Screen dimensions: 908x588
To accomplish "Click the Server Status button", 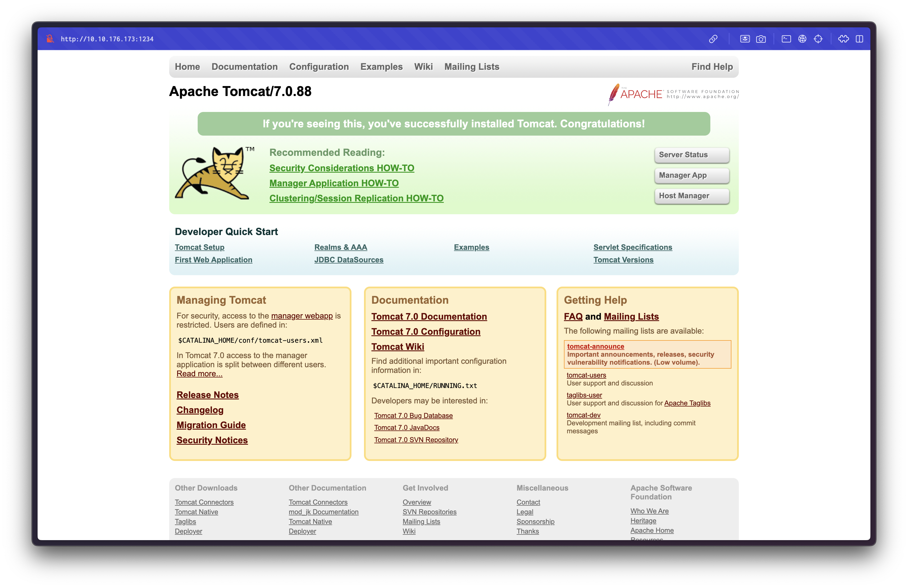I will [x=692, y=155].
